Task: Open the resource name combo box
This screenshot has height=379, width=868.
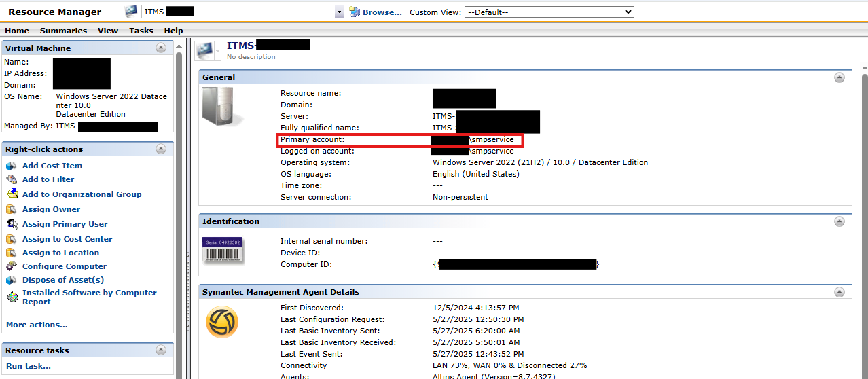Action: point(339,12)
